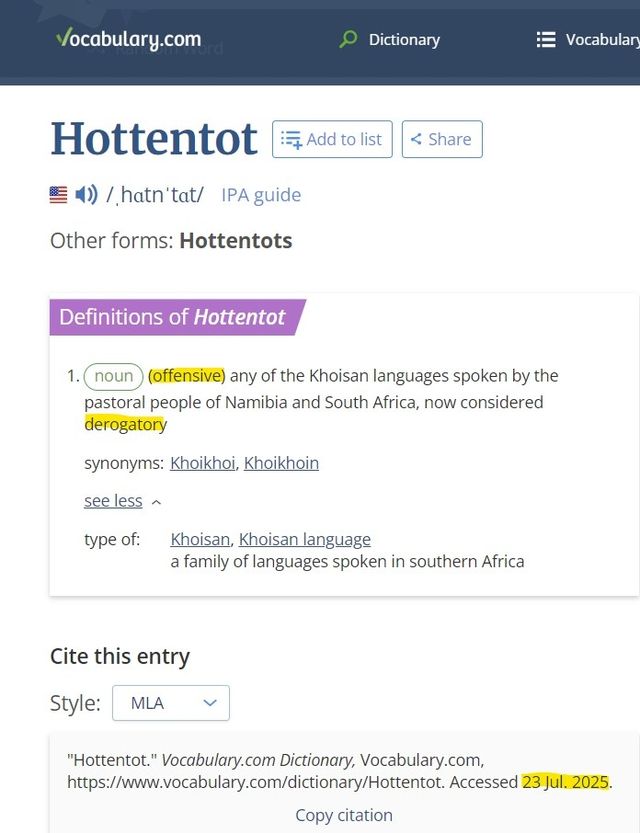Click the share arrow icon

click(415, 139)
